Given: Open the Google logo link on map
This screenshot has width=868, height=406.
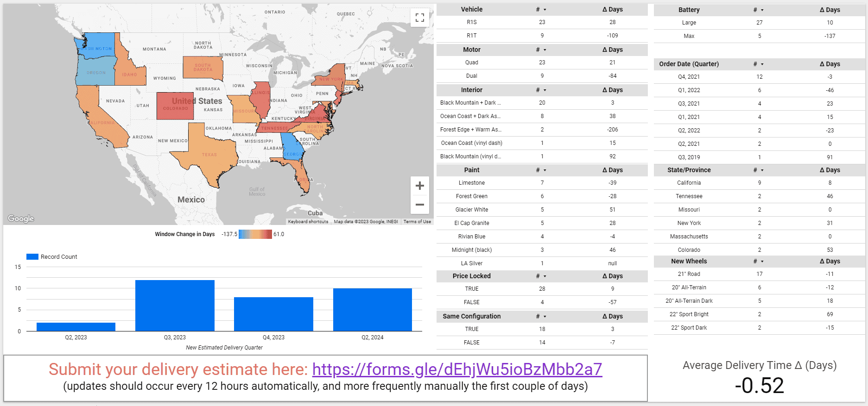Looking at the screenshot, I should [21, 219].
